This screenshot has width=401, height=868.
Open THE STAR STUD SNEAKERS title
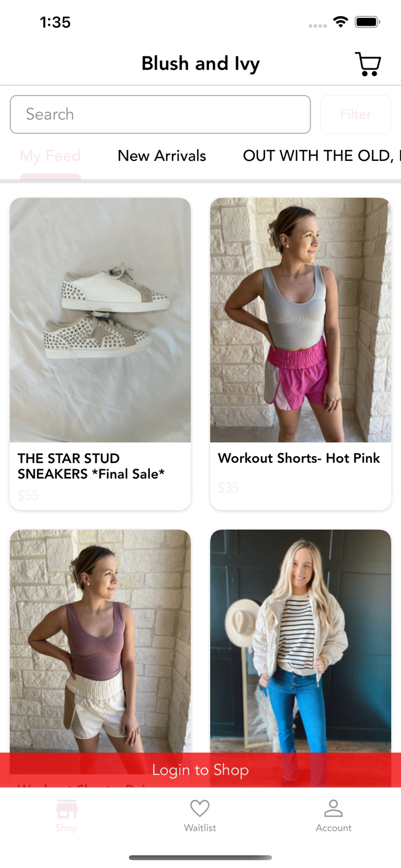(x=91, y=466)
